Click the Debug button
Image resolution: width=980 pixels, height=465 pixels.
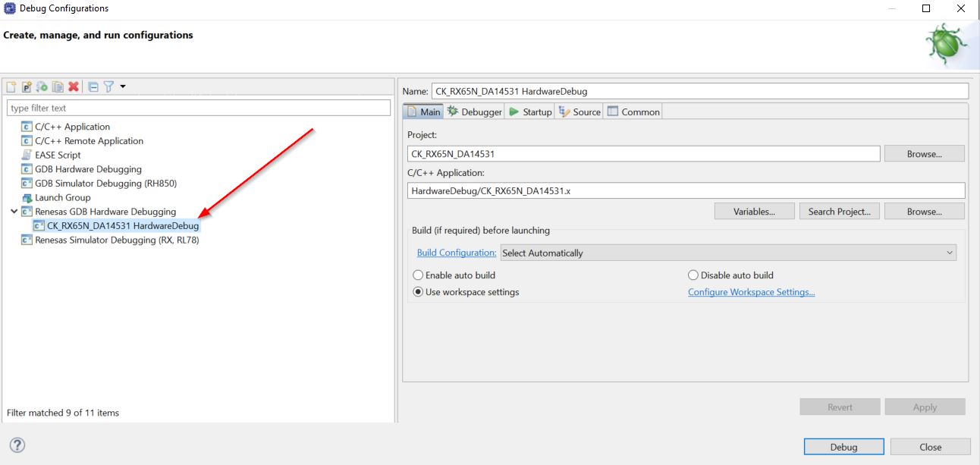tap(843, 447)
